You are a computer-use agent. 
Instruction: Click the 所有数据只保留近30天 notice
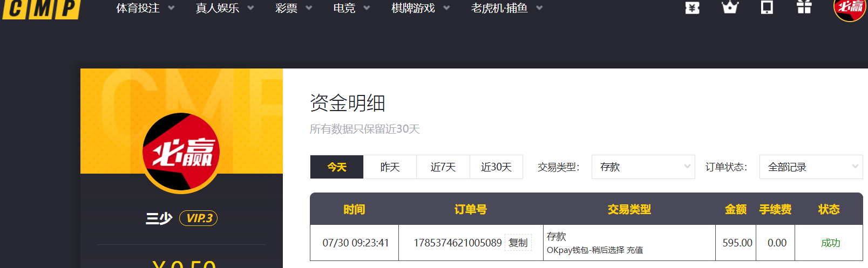point(365,129)
